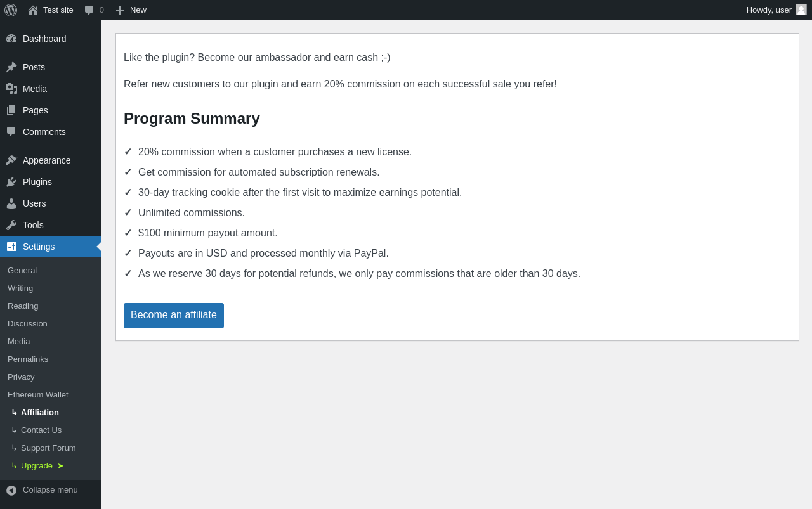
Task: Open the WordPress logo menu
Action: pos(11,10)
